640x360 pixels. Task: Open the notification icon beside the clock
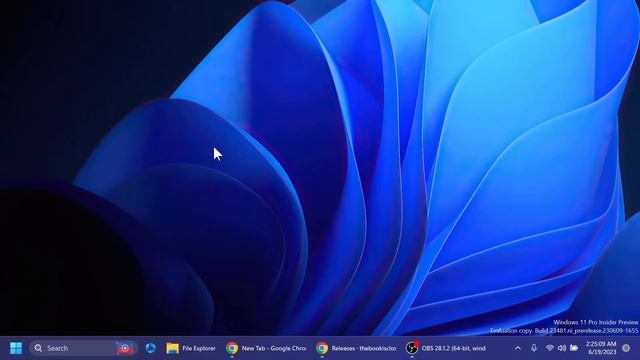point(626,348)
